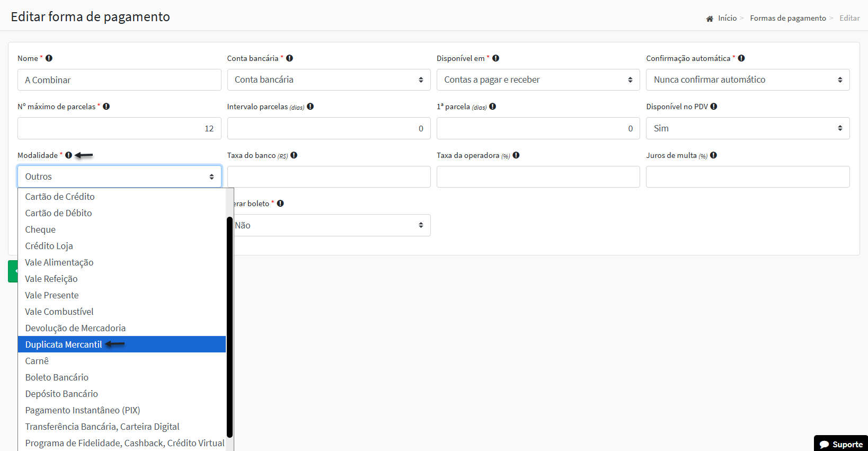Choose Cheque from the modalidade list
The image size is (868, 451).
tap(122, 229)
